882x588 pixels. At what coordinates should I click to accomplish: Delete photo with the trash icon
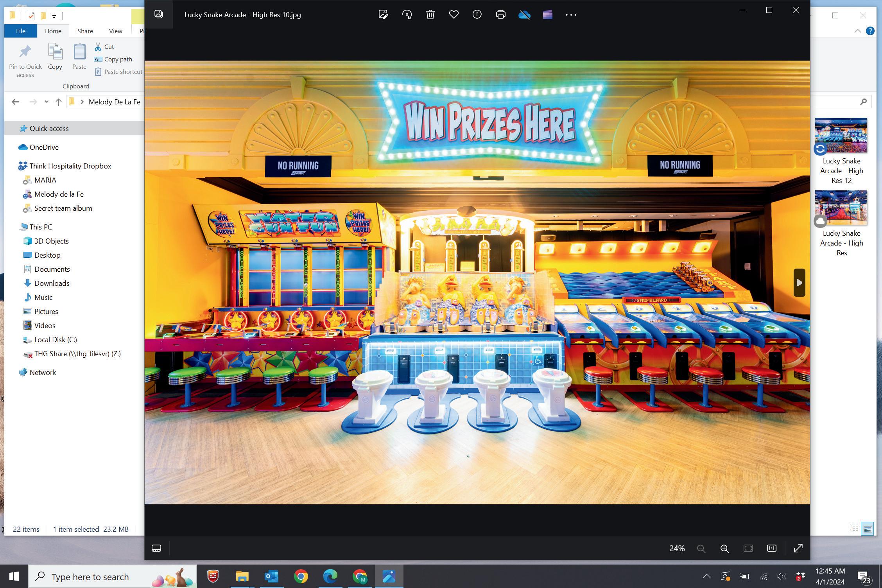430,15
